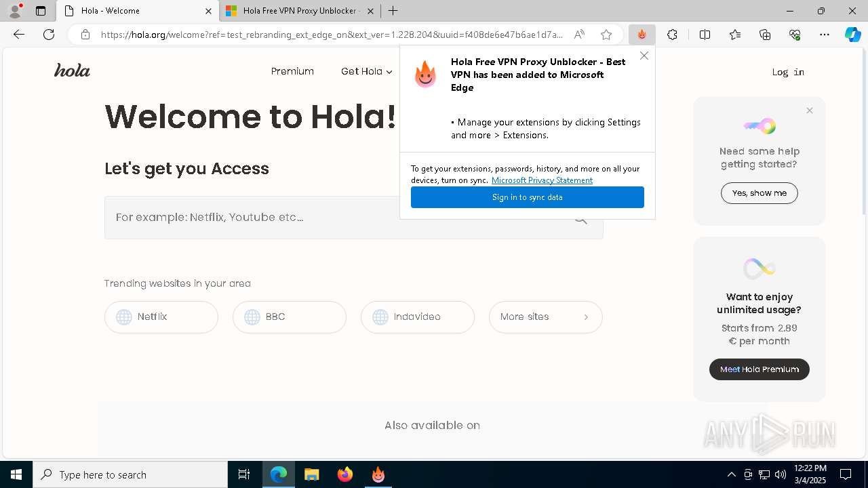This screenshot has width=868, height=488.
Task: Open the volume control tray icon
Action: pyautogui.click(x=780, y=474)
